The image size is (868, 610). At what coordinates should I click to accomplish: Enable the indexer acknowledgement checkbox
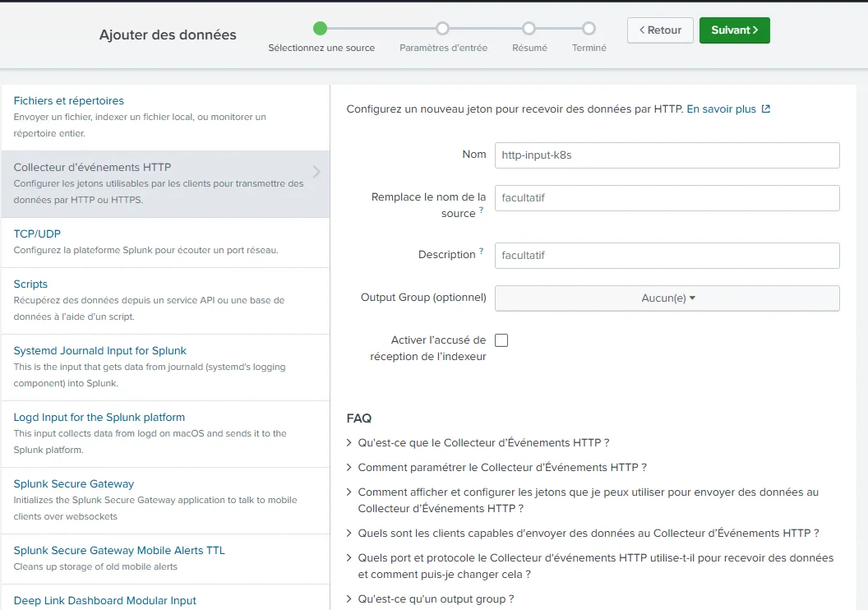tap(501, 340)
